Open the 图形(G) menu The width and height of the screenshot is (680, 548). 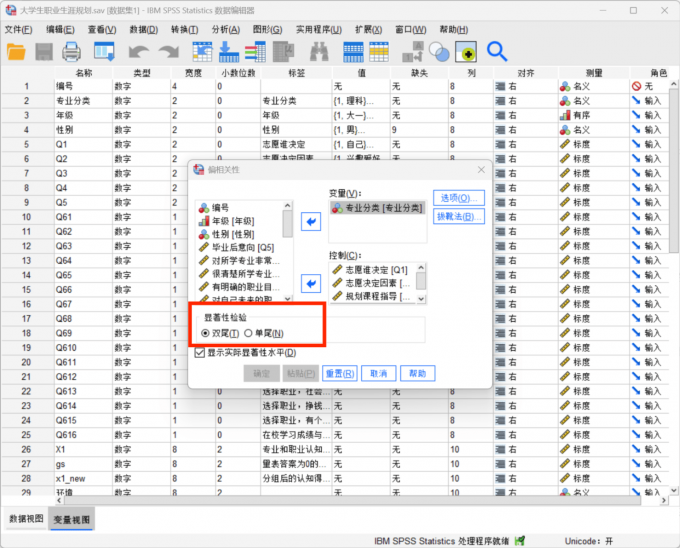tap(268, 29)
